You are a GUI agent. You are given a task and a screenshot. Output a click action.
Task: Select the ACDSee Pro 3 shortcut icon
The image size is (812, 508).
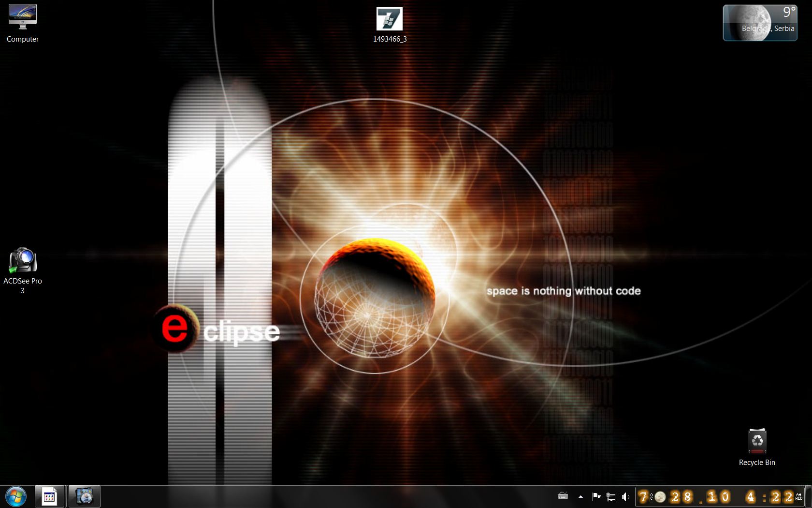click(x=22, y=260)
